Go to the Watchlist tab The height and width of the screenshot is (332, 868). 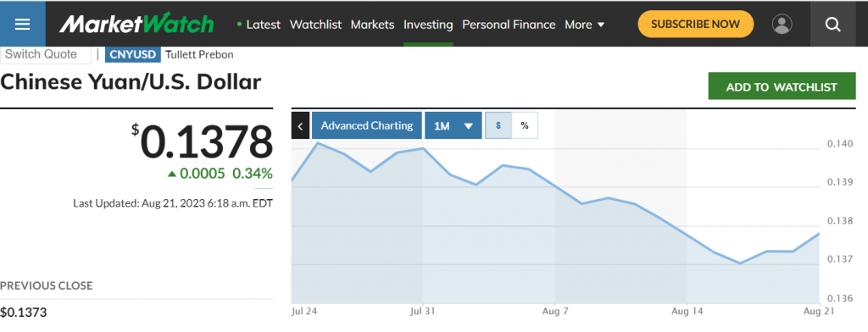click(315, 25)
